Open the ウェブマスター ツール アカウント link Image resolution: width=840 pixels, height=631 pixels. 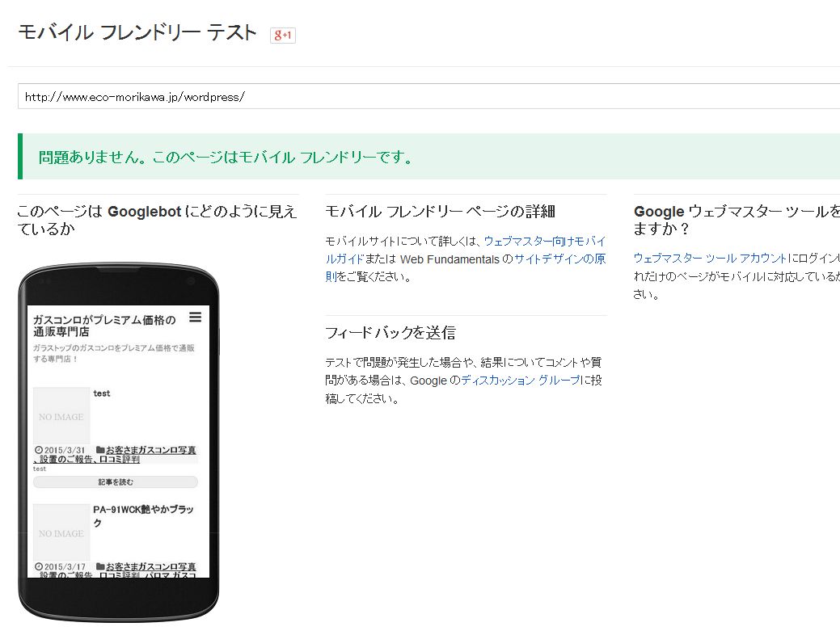click(x=711, y=258)
